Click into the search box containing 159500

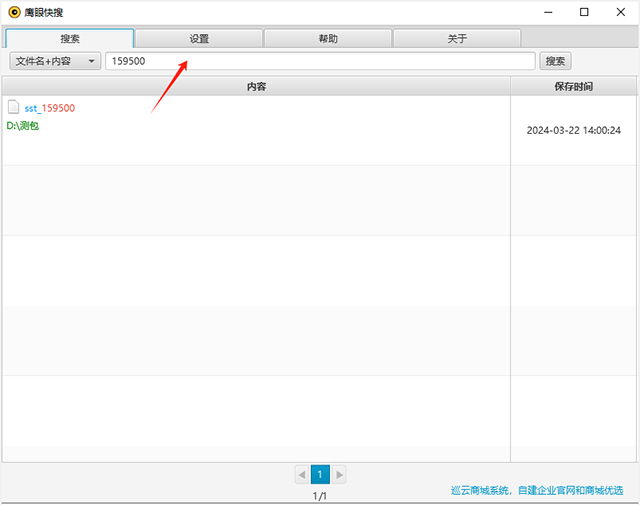click(x=320, y=61)
